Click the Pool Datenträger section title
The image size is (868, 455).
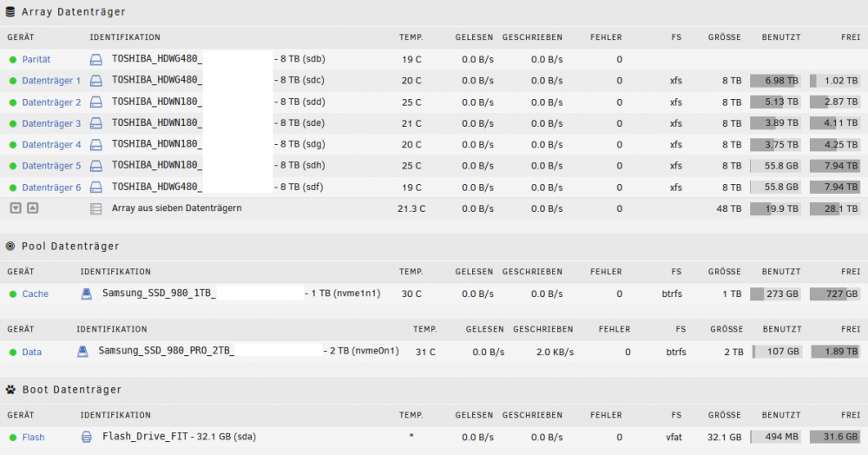point(70,247)
